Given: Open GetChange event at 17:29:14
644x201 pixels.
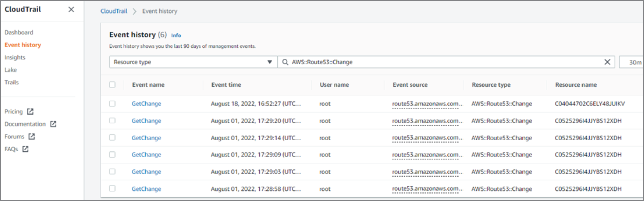Looking at the screenshot, I should click(x=146, y=138).
